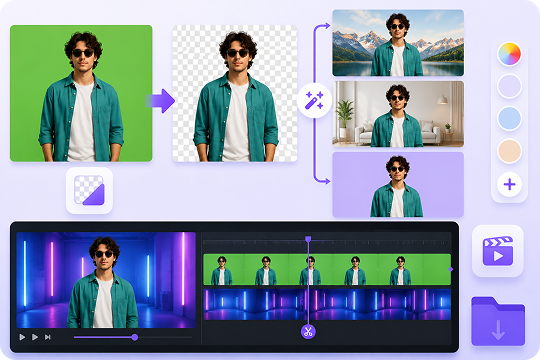
Task: Play the preview with first play button
Action: tap(22, 337)
